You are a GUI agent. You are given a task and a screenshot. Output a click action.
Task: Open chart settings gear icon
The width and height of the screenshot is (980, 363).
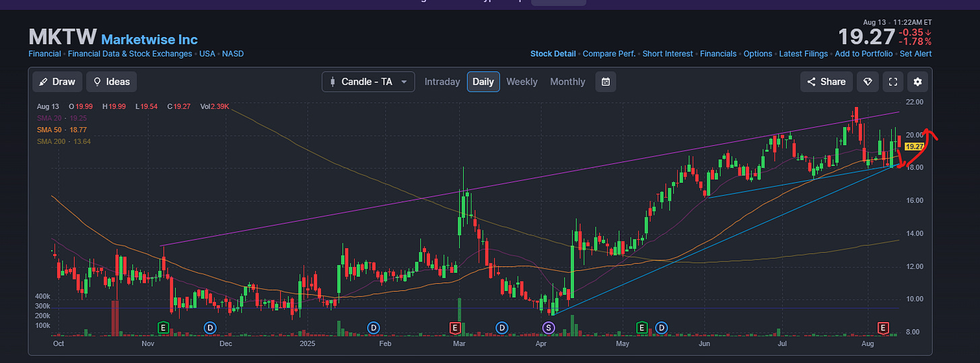[917, 82]
